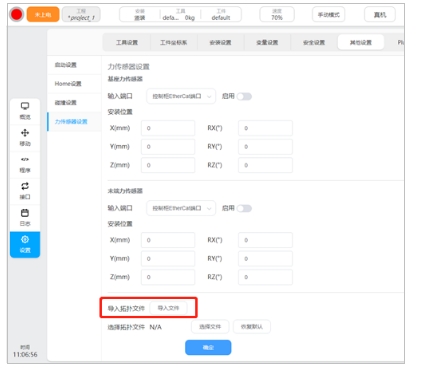Open Home设置 in side menu

click(74, 84)
